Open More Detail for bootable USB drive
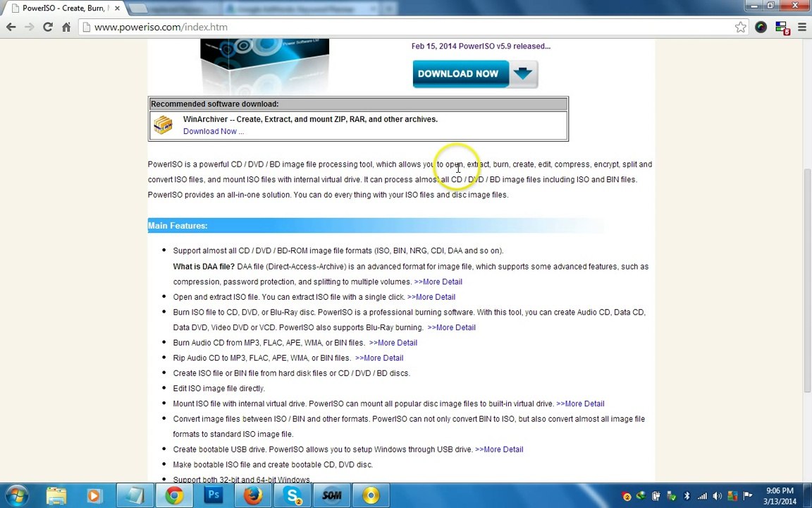The height and width of the screenshot is (508, 812). 499,449
